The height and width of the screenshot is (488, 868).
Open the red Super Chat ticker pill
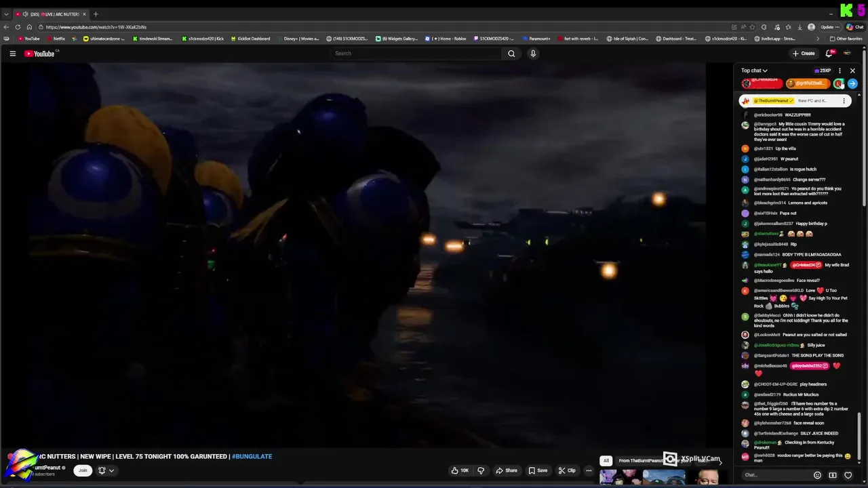click(x=762, y=83)
